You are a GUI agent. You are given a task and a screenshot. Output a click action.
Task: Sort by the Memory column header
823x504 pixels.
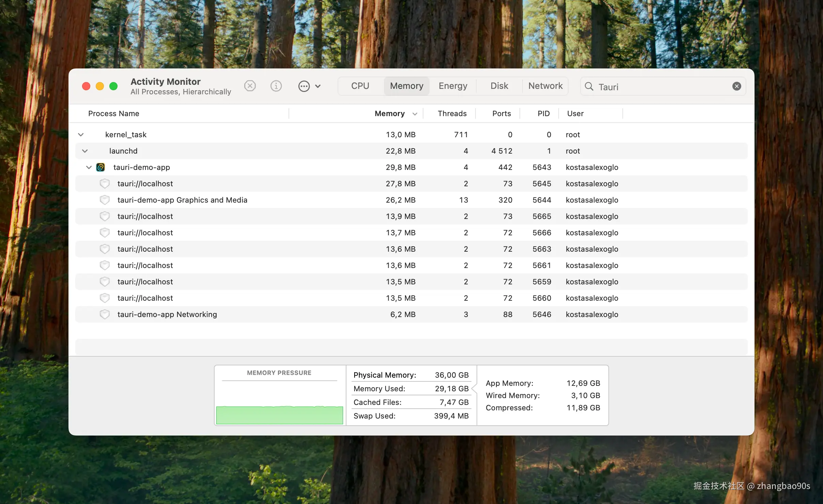[x=389, y=113]
